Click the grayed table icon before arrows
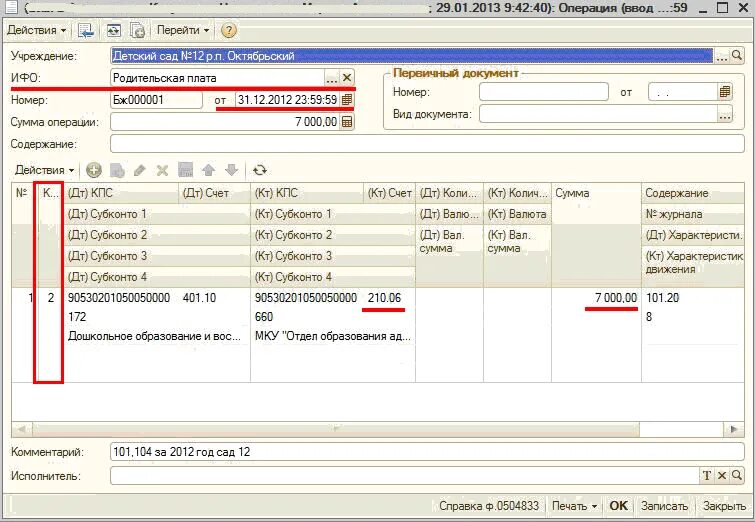This screenshot has height=522, width=755. [x=185, y=170]
